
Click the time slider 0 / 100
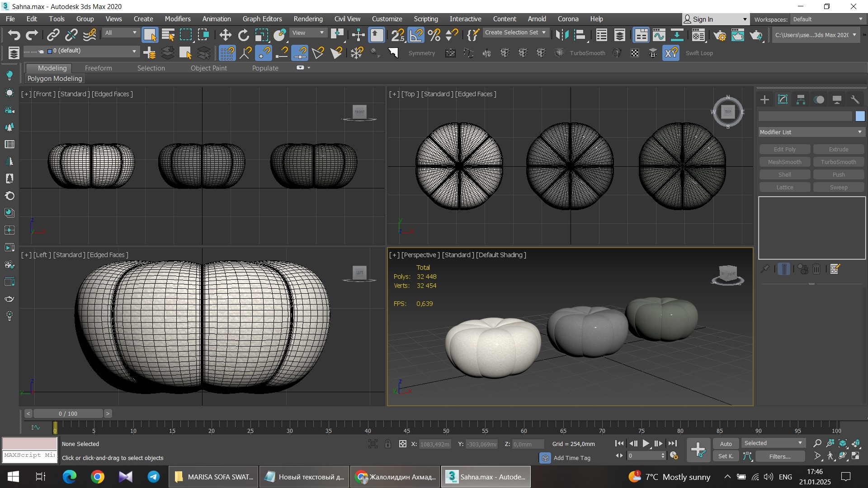pos(68,413)
